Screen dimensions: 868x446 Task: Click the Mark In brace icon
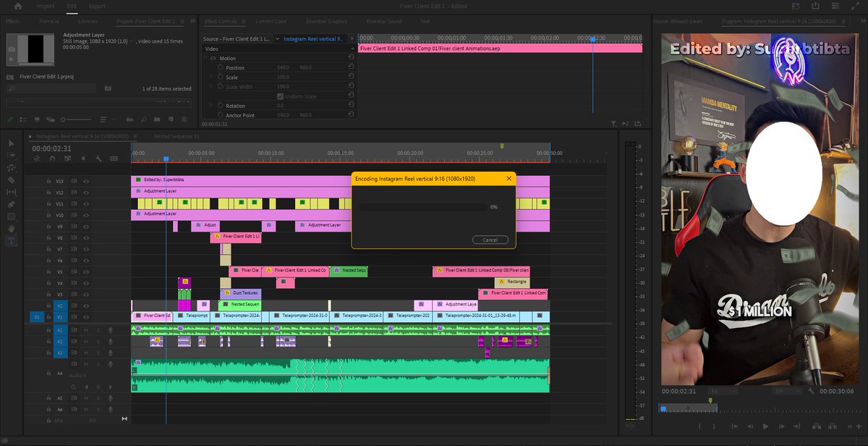pyautogui.click(x=699, y=426)
